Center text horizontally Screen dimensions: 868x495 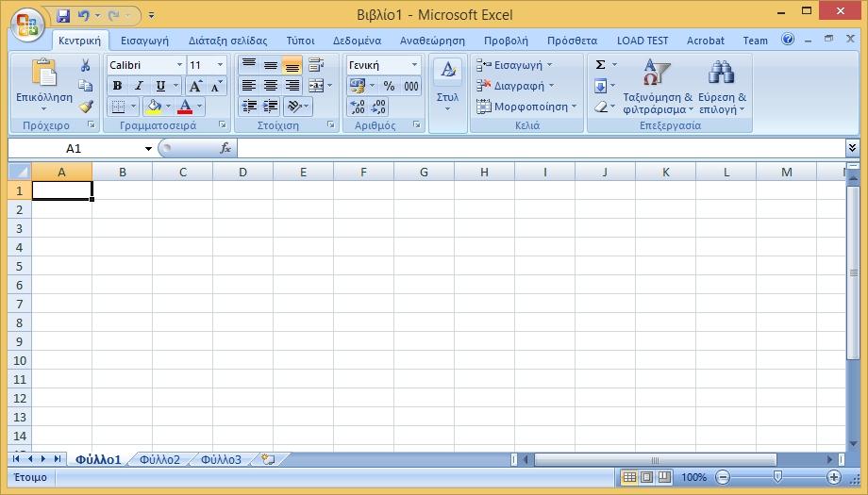[270, 85]
